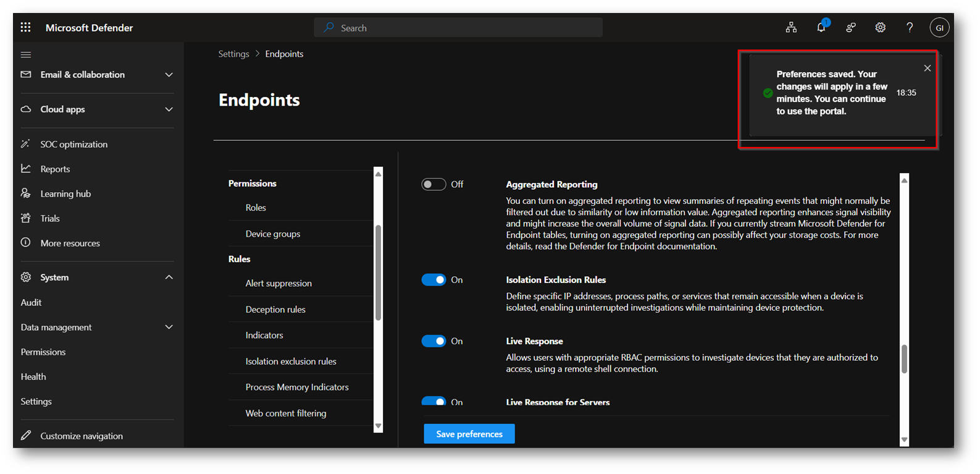Click the search magnifier icon
The height and width of the screenshot is (474, 980).
[x=329, y=27]
